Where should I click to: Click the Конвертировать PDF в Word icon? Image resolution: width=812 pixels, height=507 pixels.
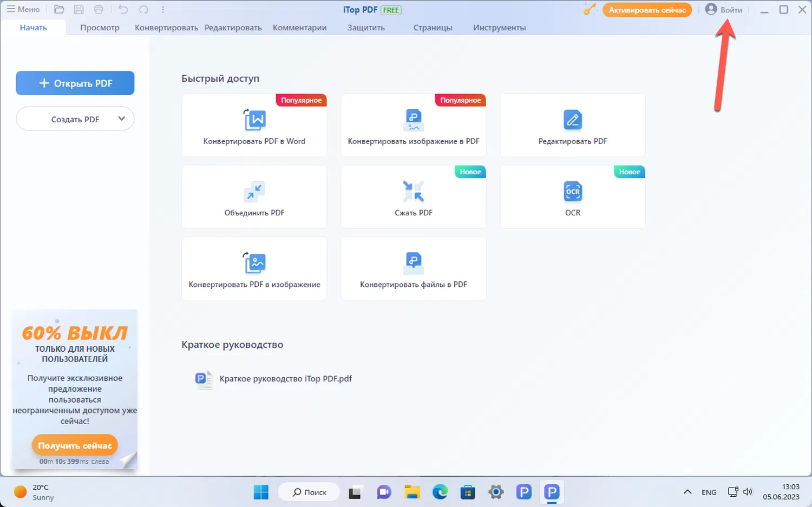pyautogui.click(x=254, y=120)
